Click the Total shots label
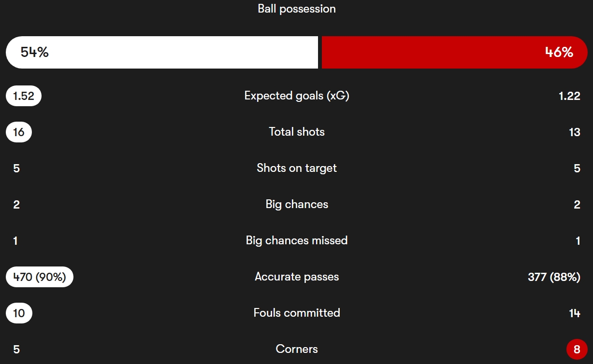The image size is (593, 364). click(x=297, y=132)
